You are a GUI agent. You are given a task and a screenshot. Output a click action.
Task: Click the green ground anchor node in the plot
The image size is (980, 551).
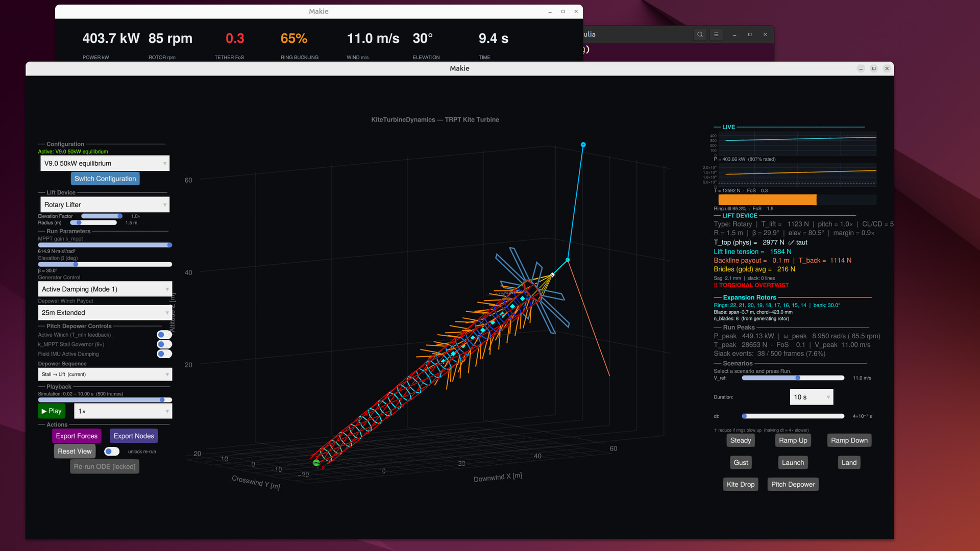pos(316,463)
